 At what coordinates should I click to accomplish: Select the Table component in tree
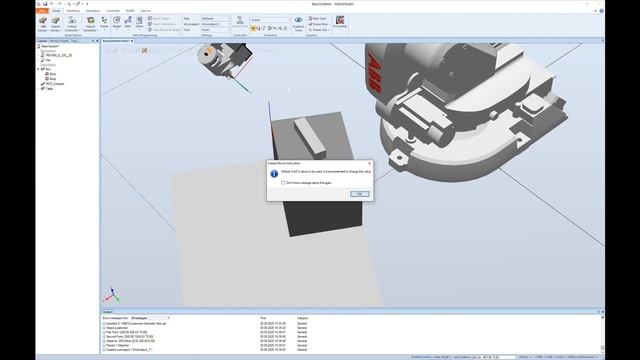[x=47, y=89]
